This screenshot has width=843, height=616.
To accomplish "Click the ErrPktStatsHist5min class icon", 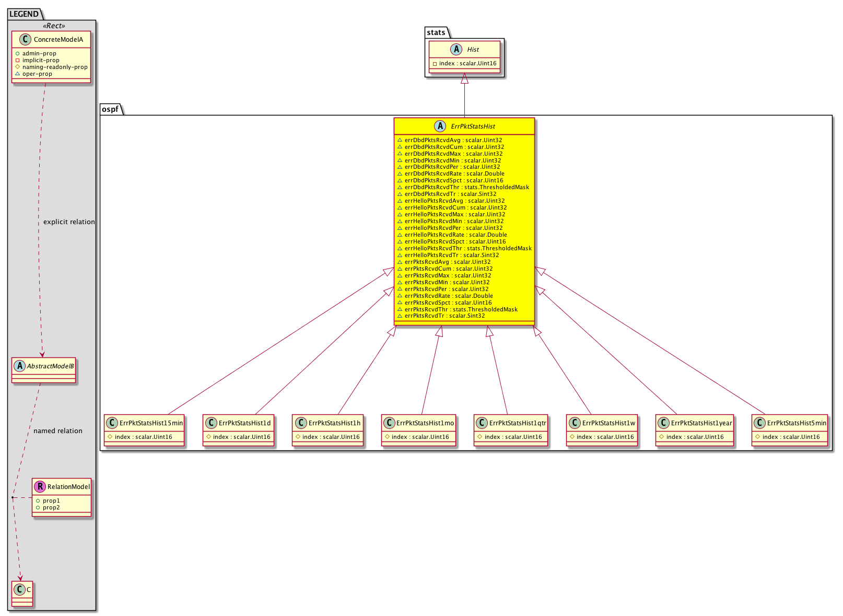I will click(759, 423).
